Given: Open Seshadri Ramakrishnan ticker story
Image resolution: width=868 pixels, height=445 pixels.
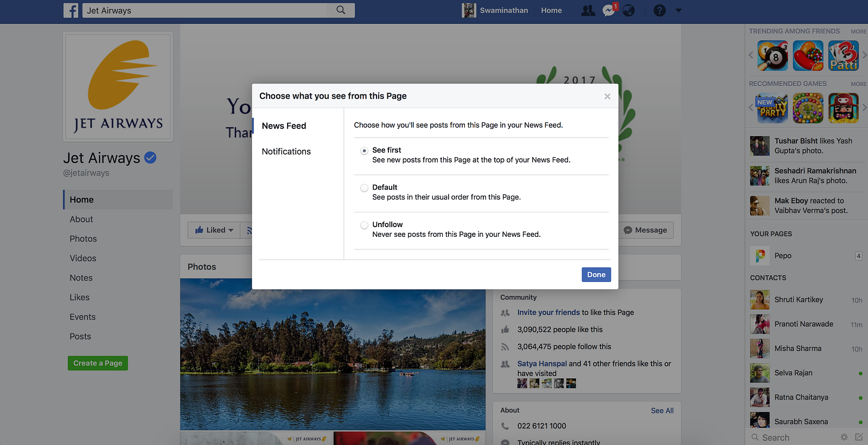Looking at the screenshot, I should click(806, 176).
